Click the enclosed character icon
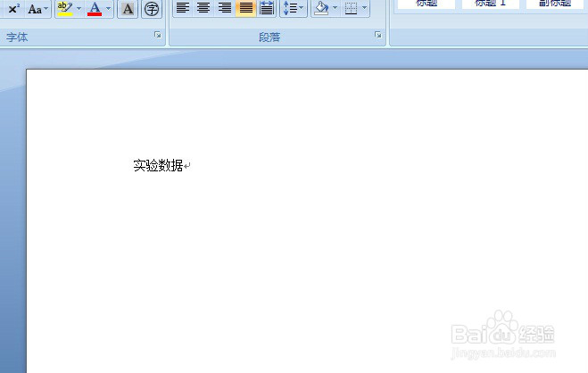The image size is (588, 373). [x=152, y=9]
